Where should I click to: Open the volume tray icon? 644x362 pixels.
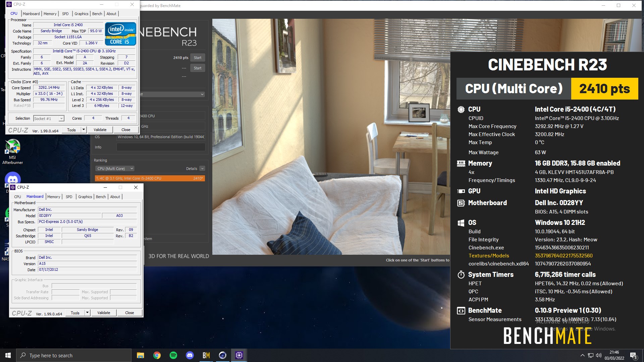click(x=599, y=355)
